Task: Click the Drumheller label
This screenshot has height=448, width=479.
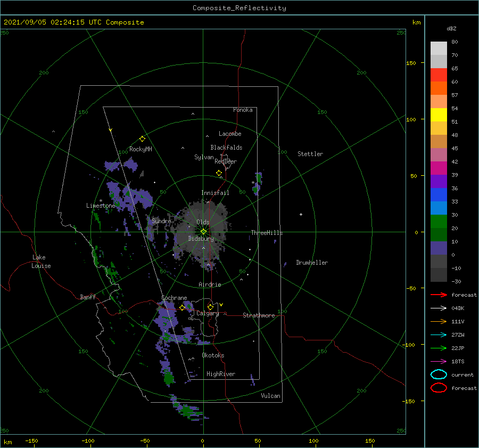Action: pyautogui.click(x=312, y=263)
